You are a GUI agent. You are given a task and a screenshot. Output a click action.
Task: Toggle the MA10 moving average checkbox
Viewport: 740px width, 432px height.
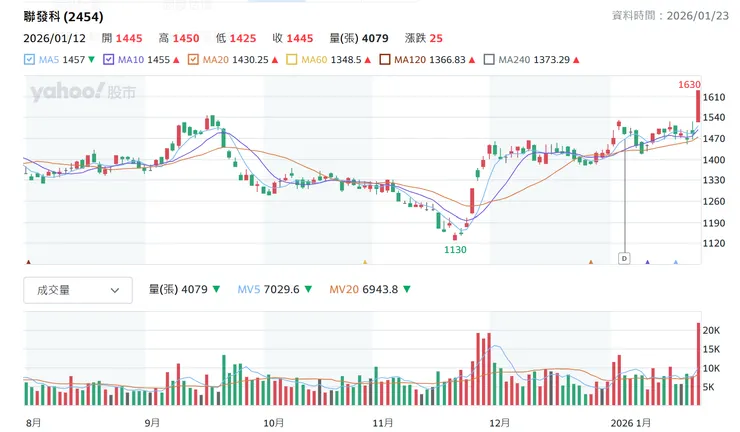click(109, 60)
